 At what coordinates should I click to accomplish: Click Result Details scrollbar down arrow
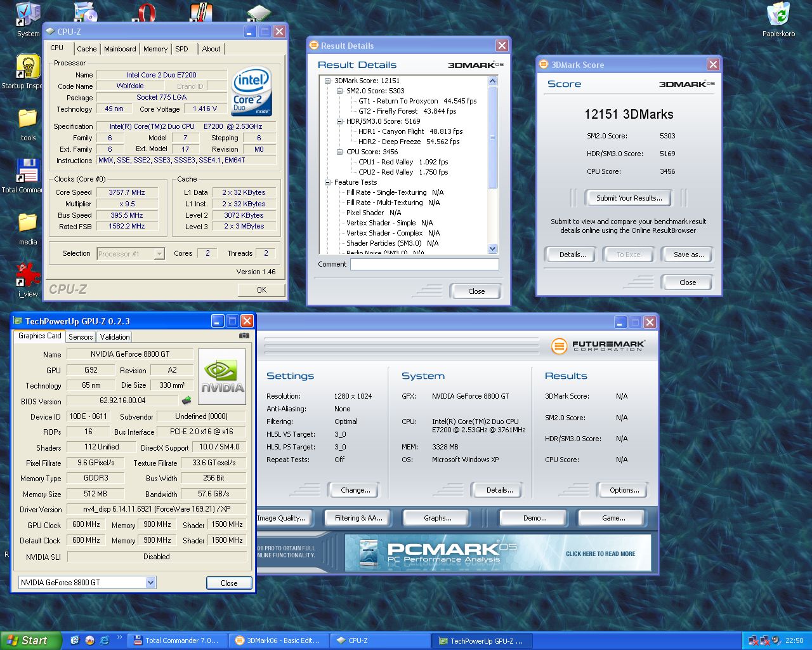[x=493, y=249]
